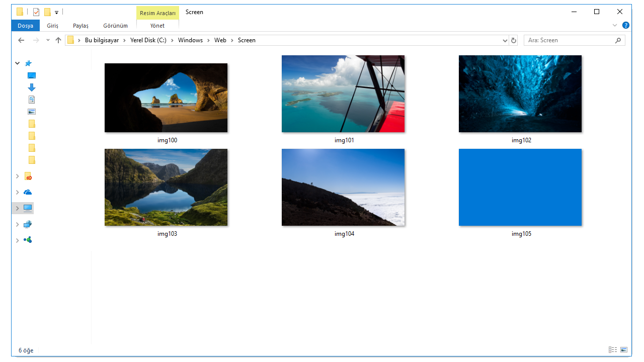Go up one folder level with Up arrow
Viewport: 644px width, 362px height.
tap(58, 40)
